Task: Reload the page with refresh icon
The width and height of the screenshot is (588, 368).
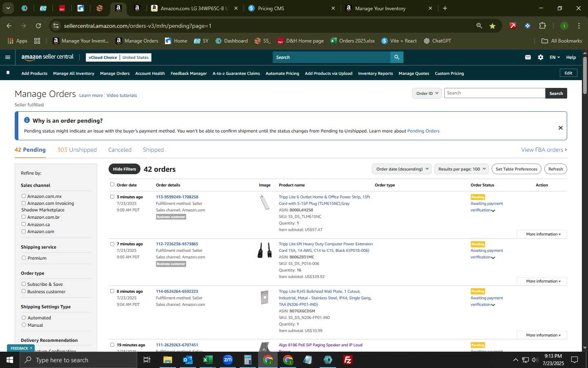Action: click(38, 26)
